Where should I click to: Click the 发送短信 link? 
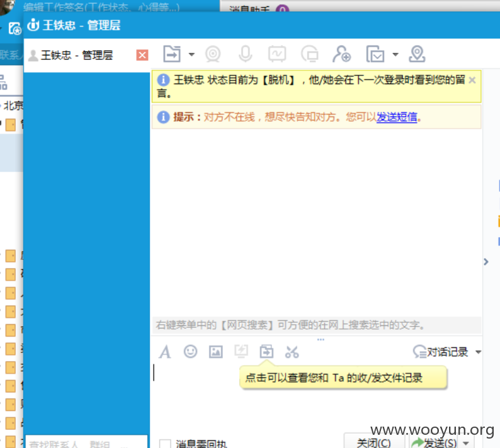point(397,117)
